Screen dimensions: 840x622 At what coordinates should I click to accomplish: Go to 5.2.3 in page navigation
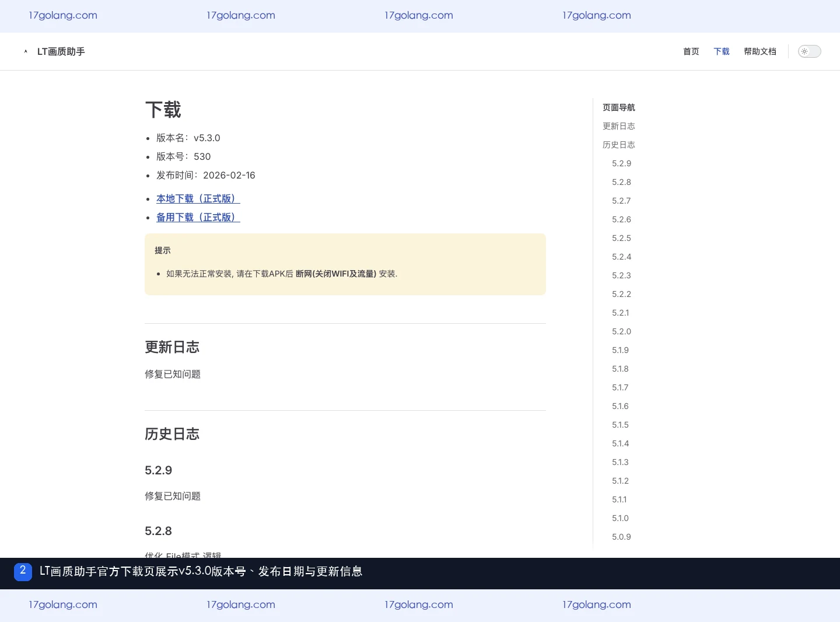[621, 275]
